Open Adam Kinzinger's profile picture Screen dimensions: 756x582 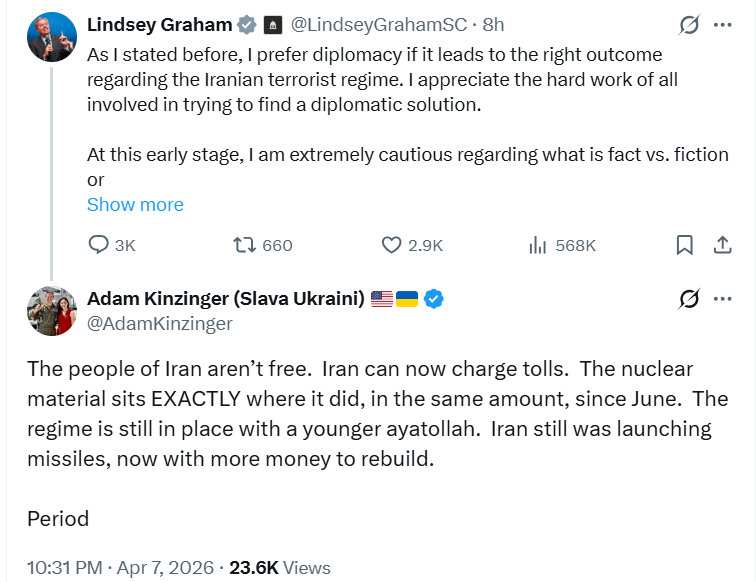52,310
